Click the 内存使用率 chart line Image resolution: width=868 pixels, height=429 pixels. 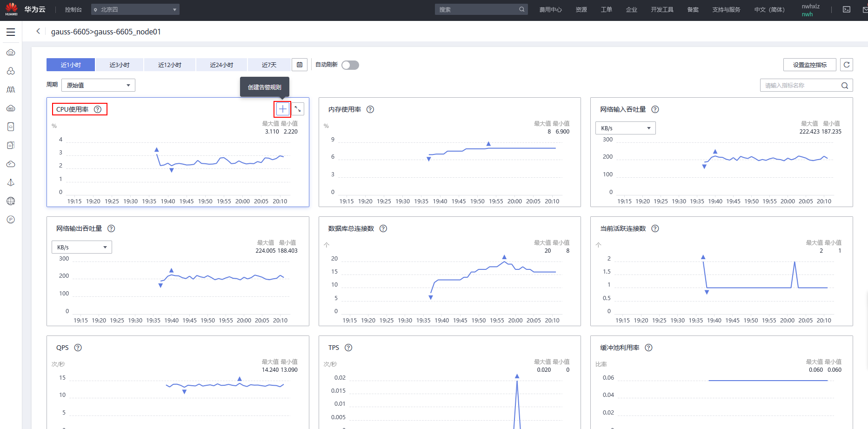coord(492,149)
